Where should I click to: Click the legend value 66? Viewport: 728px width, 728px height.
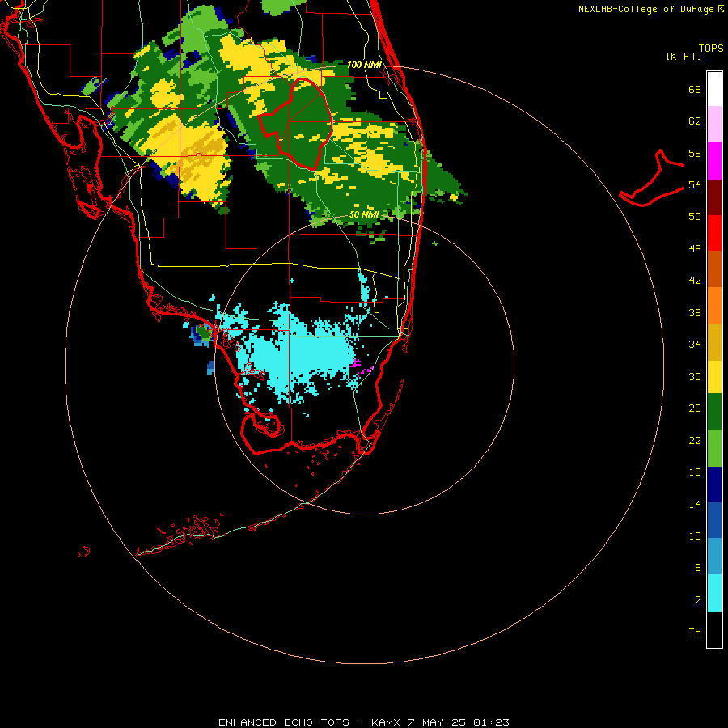point(695,89)
